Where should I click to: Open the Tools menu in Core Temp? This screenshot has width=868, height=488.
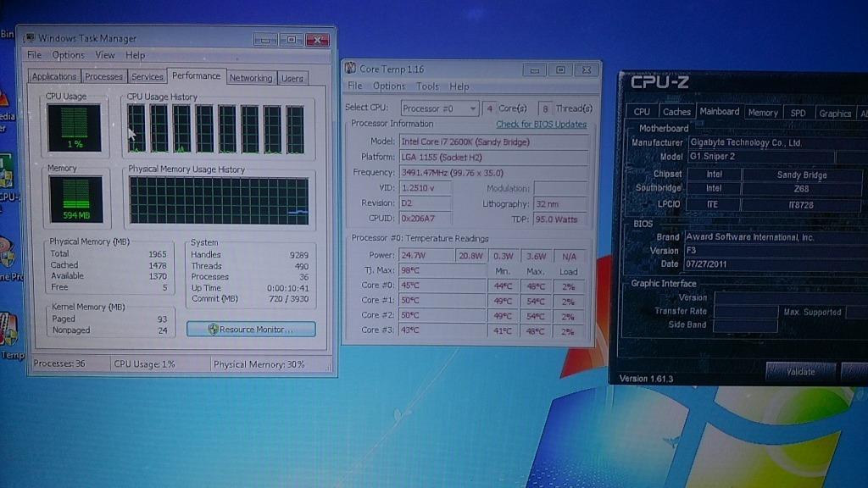click(x=427, y=86)
